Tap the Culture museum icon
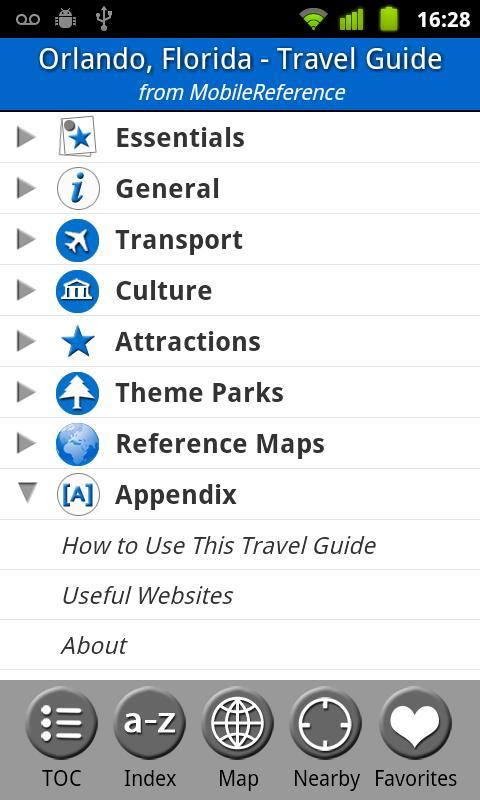The height and width of the screenshot is (800, 480). click(78, 291)
